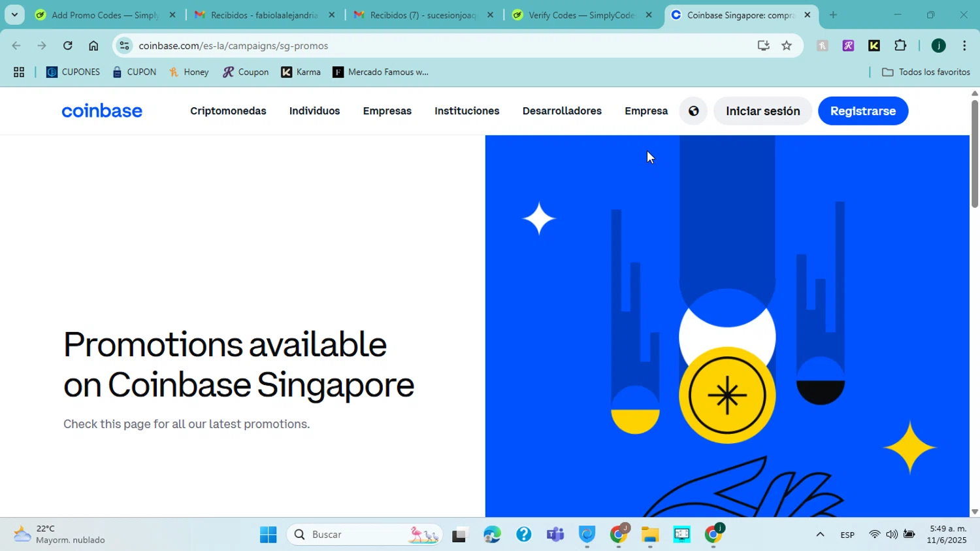Expand the tab search dropdown
The image size is (980, 551).
click(14, 14)
